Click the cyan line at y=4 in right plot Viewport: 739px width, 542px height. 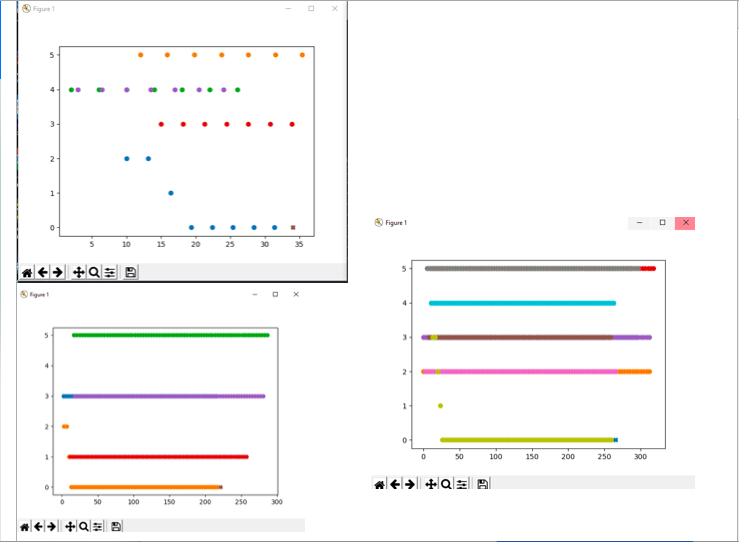[x=522, y=303]
